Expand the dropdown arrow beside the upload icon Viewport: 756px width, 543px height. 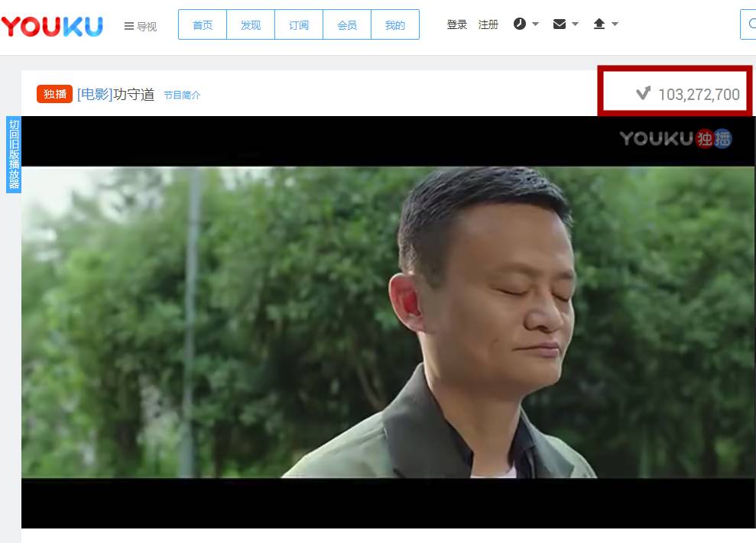coord(615,24)
